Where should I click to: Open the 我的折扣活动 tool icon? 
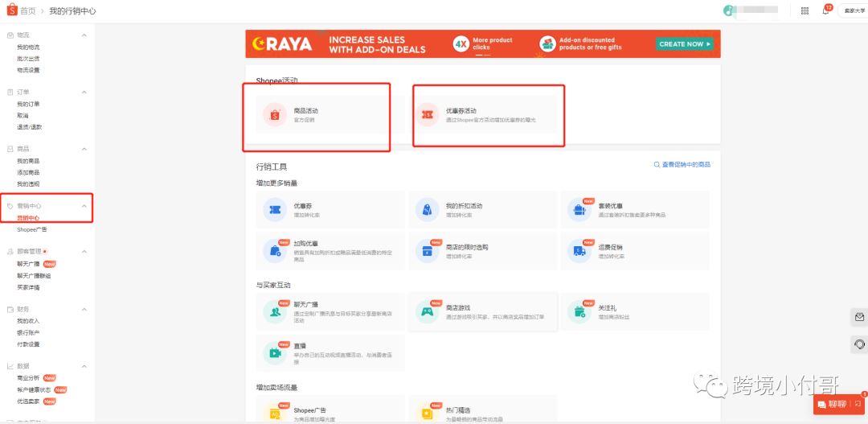427,210
